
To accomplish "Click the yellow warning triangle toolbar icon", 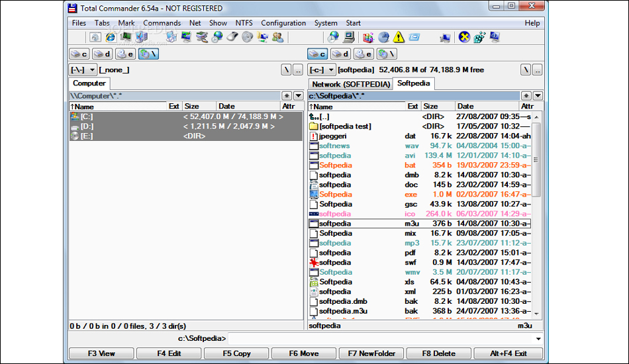I will [399, 37].
